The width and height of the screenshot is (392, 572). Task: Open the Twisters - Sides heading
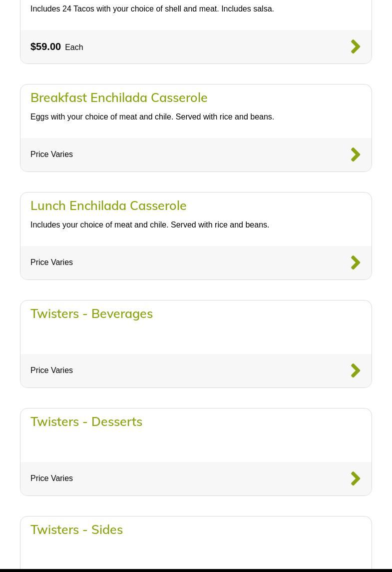click(x=76, y=529)
